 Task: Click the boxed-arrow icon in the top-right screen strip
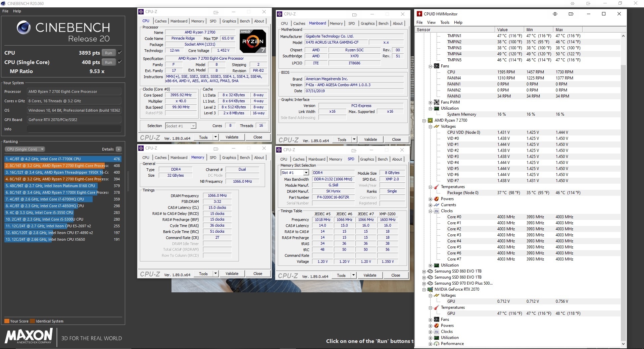click(588, 3)
